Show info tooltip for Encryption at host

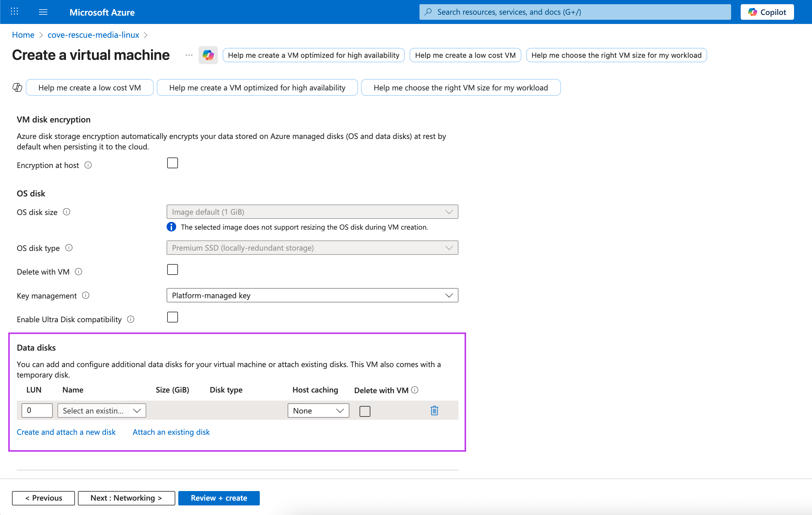(x=88, y=165)
